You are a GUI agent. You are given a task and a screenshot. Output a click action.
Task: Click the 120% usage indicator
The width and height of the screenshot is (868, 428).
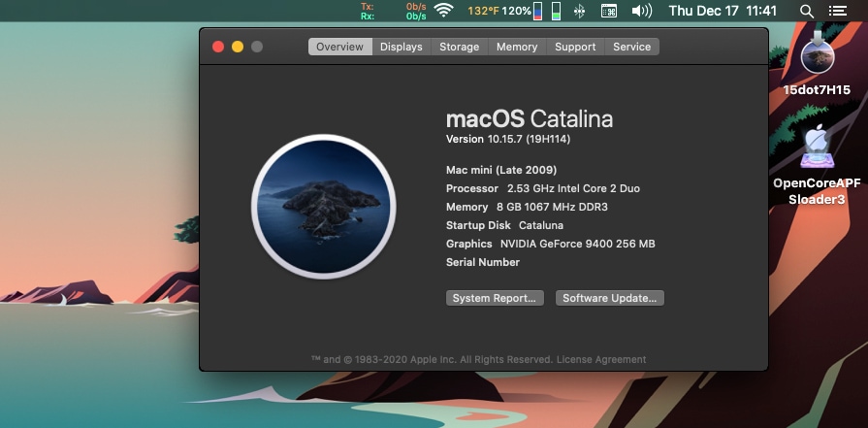click(x=517, y=11)
